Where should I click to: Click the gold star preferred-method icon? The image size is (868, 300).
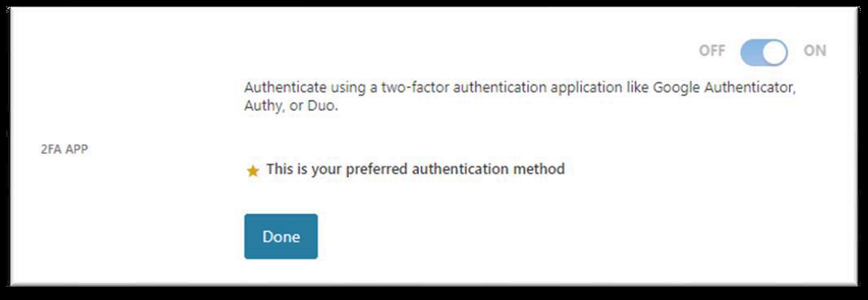(253, 171)
